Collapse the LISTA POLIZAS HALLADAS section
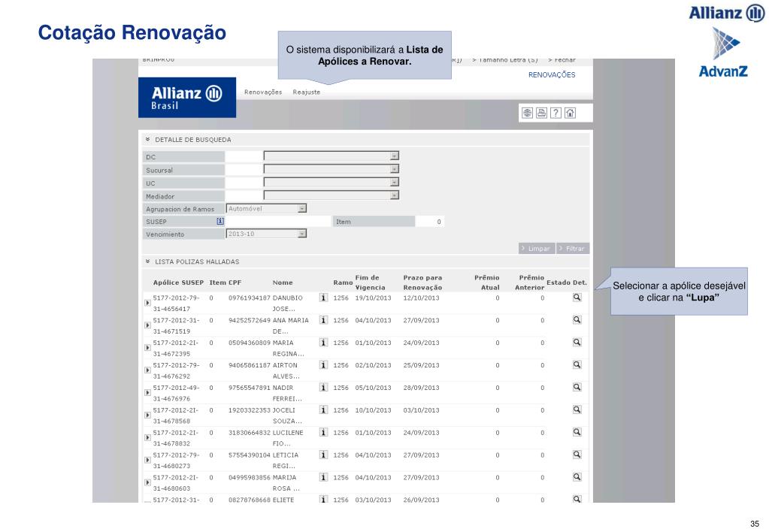The height and width of the screenshot is (532, 769). click(x=147, y=261)
